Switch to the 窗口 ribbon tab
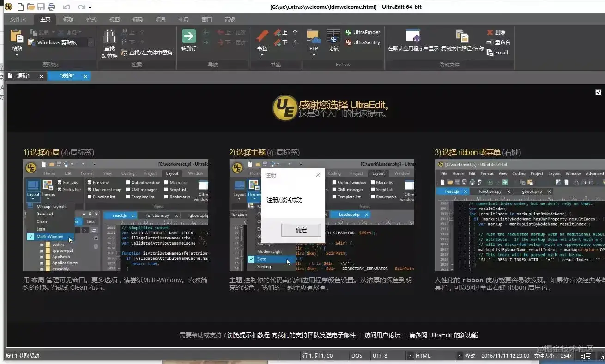Viewport: 605px width, 364px height. point(207,19)
